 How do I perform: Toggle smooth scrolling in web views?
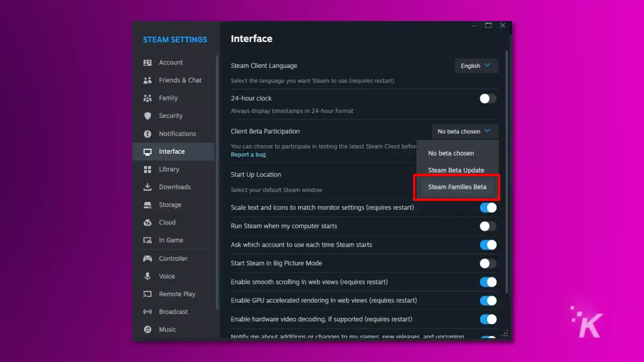coord(488,282)
